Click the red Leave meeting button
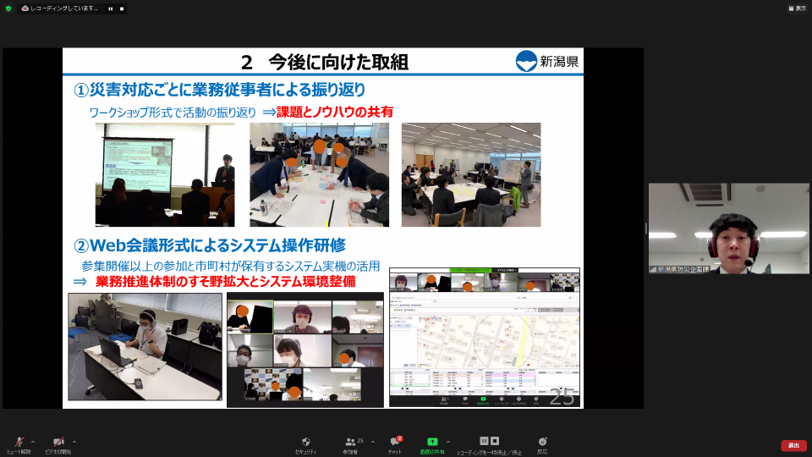This screenshot has width=812, height=457. pos(793,445)
